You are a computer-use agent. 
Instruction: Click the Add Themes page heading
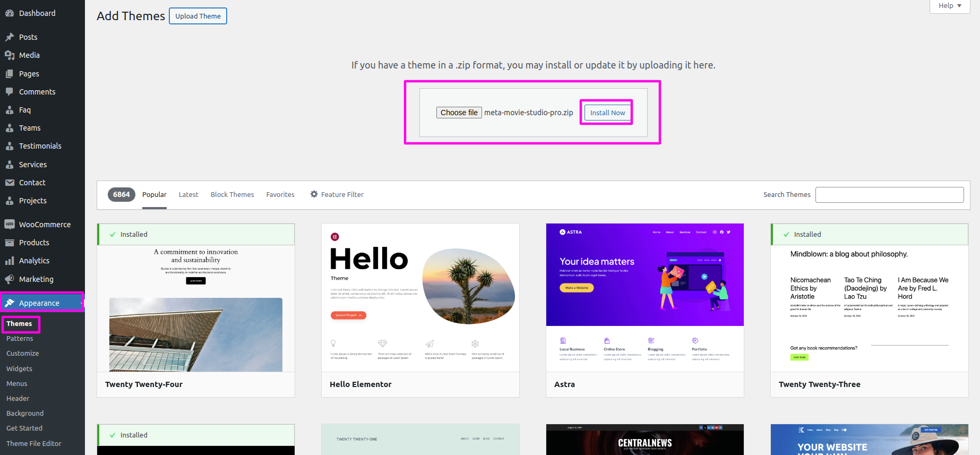point(131,16)
